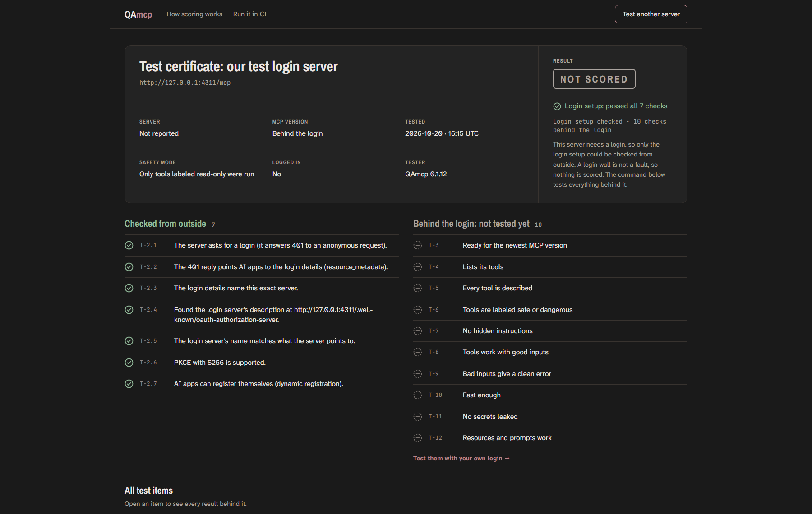Click the text Tools are labeled safe or dangerous
Screen dimensions: 812x514
pos(517,310)
